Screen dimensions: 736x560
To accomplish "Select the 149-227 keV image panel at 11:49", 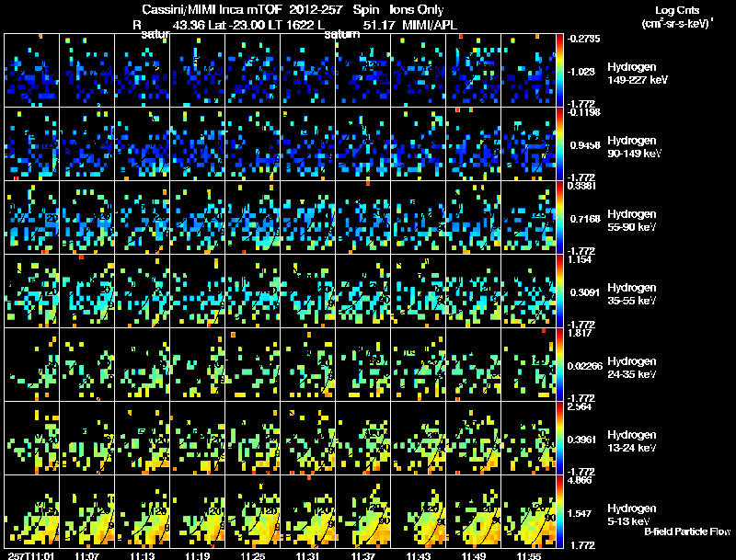I will [473, 71].
